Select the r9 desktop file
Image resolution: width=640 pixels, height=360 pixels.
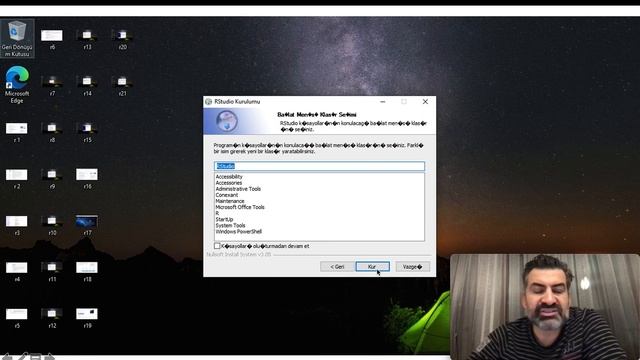[52, 178]
